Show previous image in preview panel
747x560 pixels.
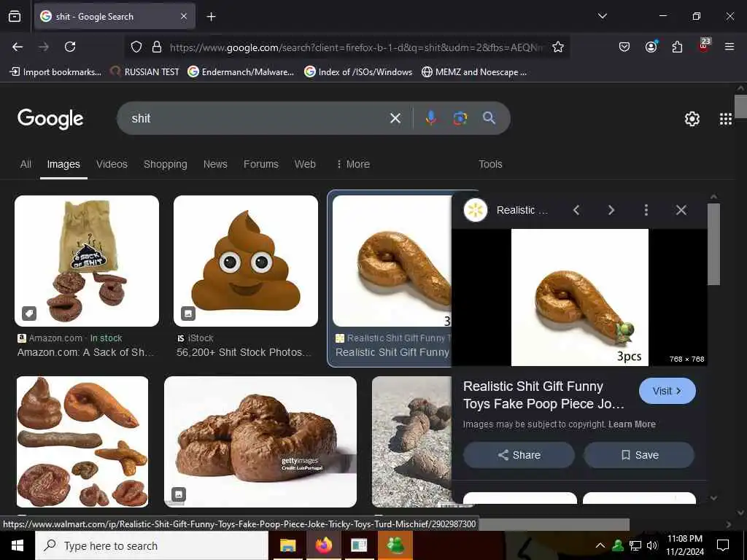576,210
